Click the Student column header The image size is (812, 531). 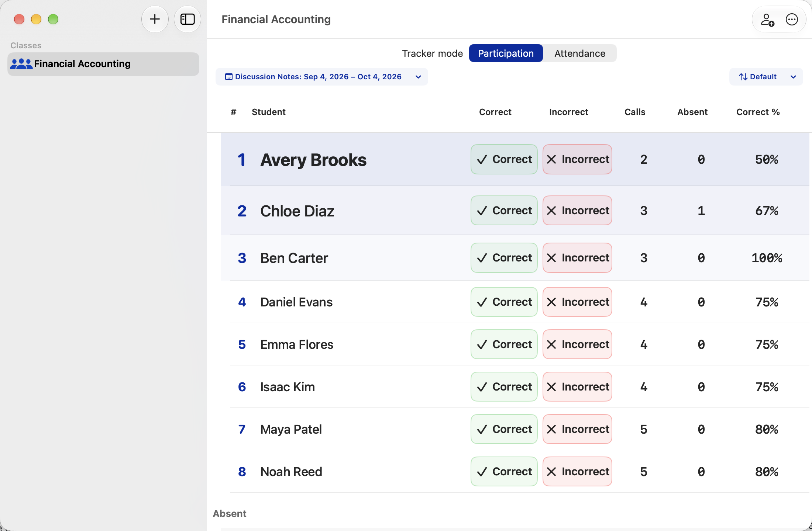pos(269,112)
